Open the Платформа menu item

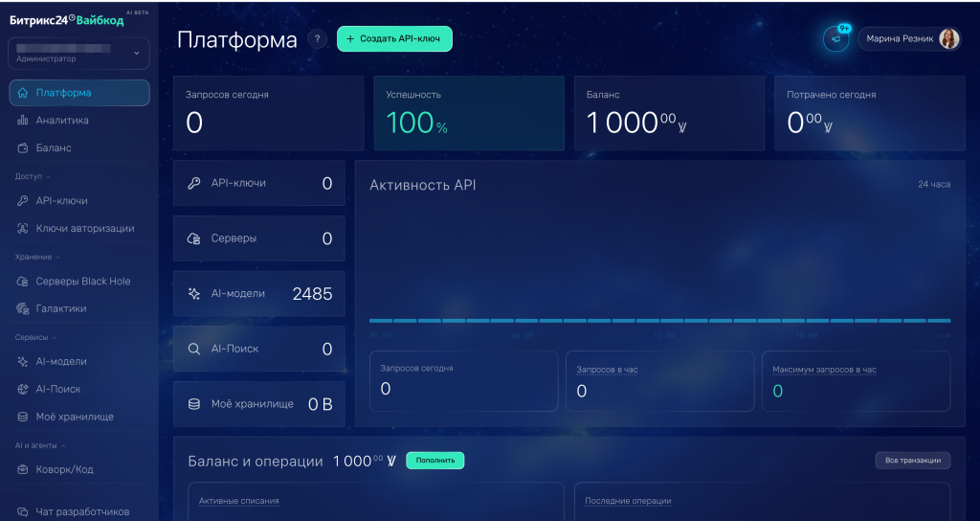(x=79, y=93)
